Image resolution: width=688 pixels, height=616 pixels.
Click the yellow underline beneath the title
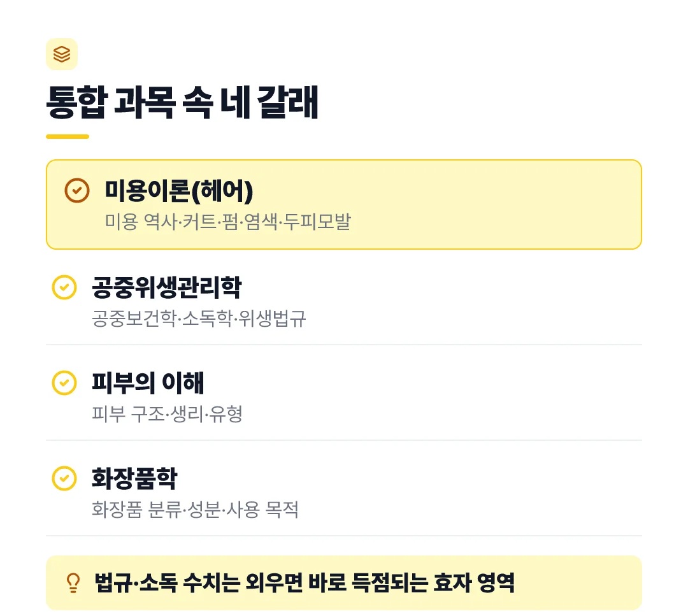coord(68,136)
